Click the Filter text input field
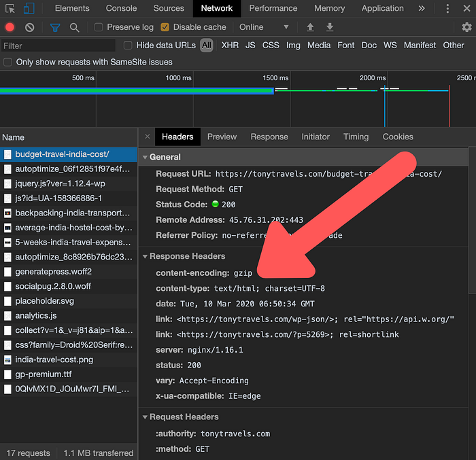This screenshot has height=460, width=476. 58,46
